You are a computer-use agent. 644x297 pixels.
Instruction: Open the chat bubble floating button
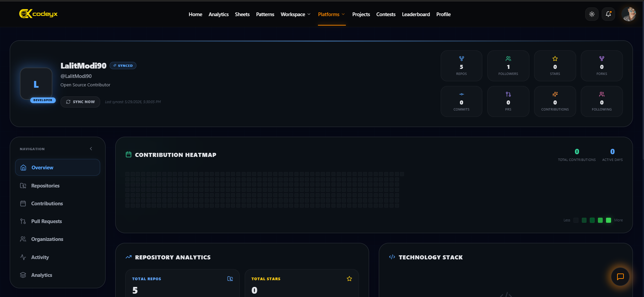pyautogui.click(x=620, y=277)
